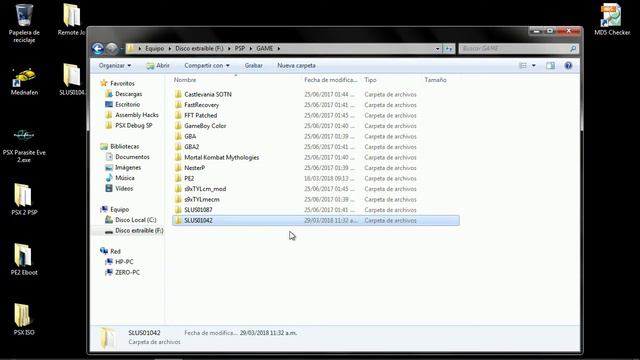Open the Organizar dropdown menu
Image resolution: width=640 pixels, height=360 pixels.
click(x=115, y=65)
